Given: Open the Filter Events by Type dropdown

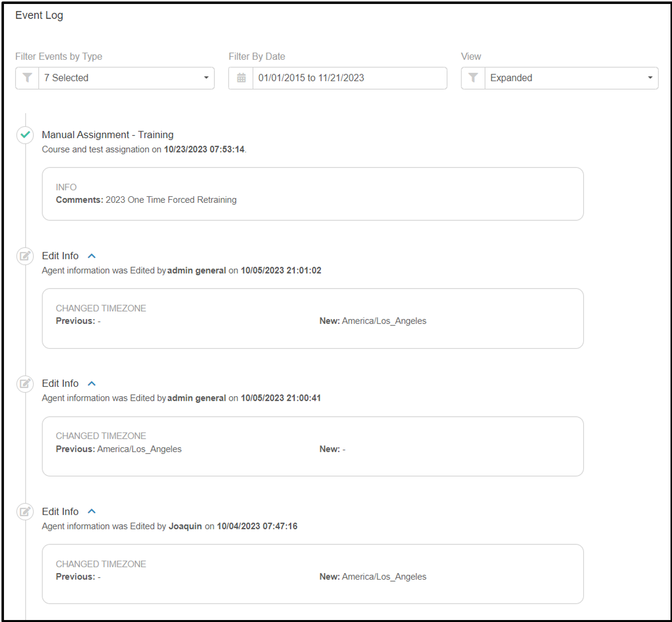Looking at the screenshot, I should click(x=115, y=78).
